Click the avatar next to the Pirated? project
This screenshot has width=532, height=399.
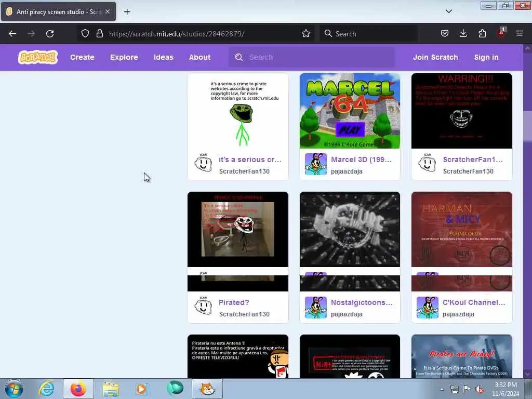tap(203, 306)
